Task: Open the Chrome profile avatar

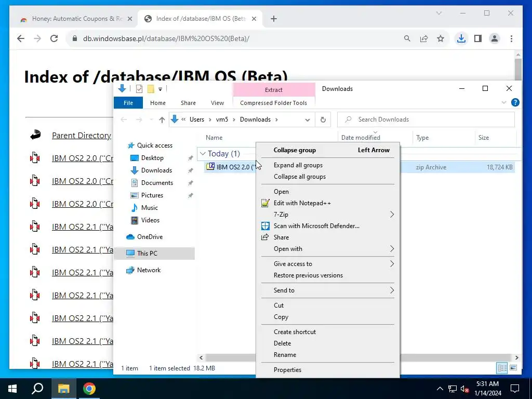Action: [x=495, y=38]
